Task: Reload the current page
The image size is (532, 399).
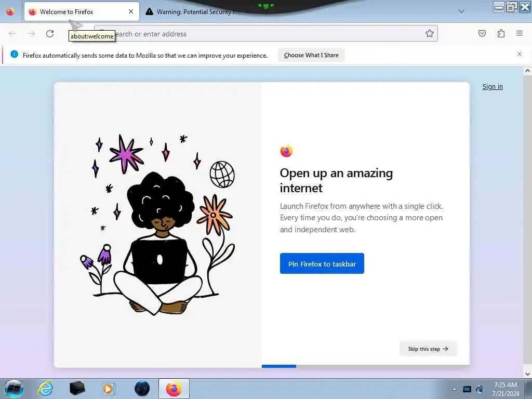Action: tap(50, 34)
